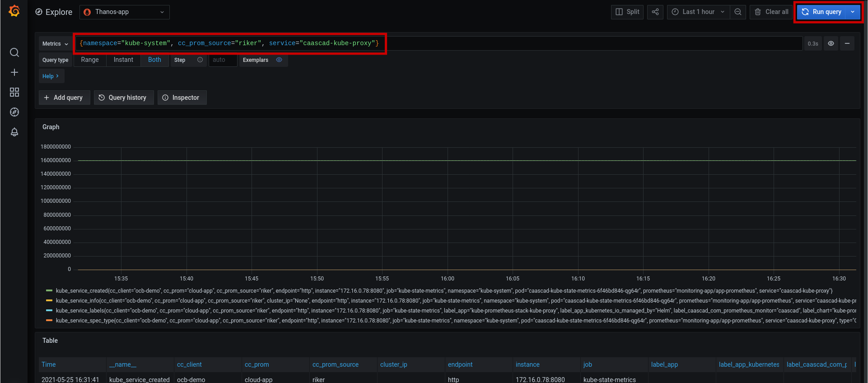Viewport: 868px width, 383px height.
Task: Open the Explore compass icon in sidebar
Action: 14,112
